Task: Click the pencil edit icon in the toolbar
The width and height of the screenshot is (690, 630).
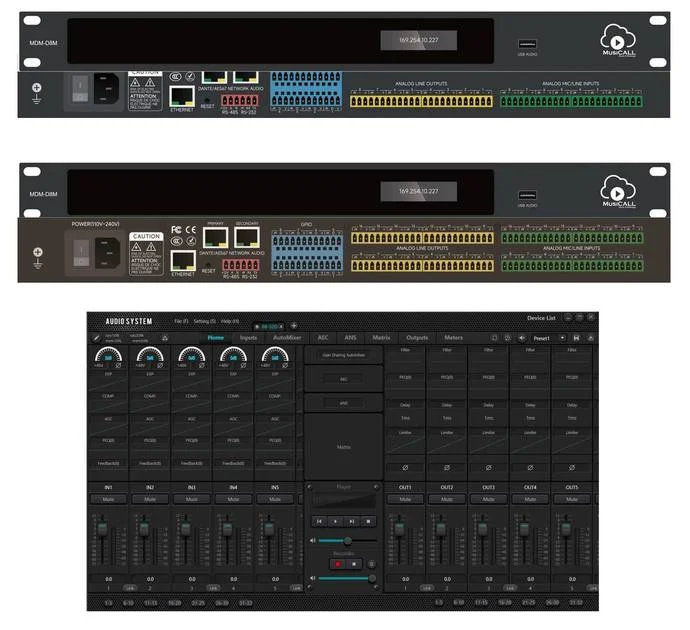Action: point(96,338)
